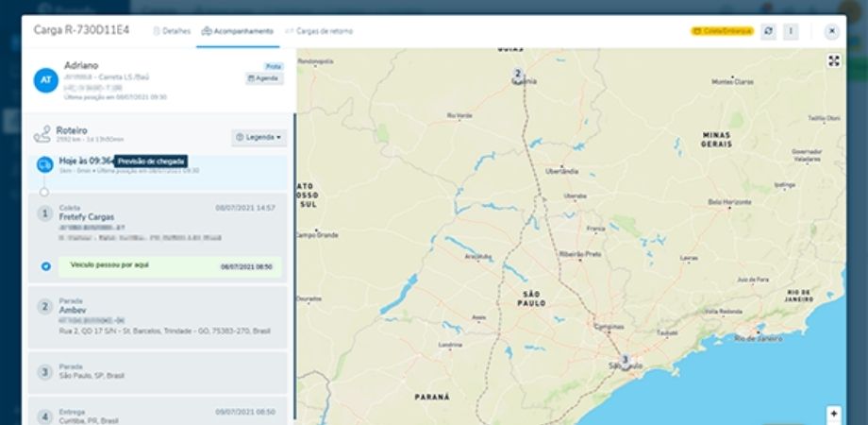Click the number 3 stop badge in list

pos(45,372)
